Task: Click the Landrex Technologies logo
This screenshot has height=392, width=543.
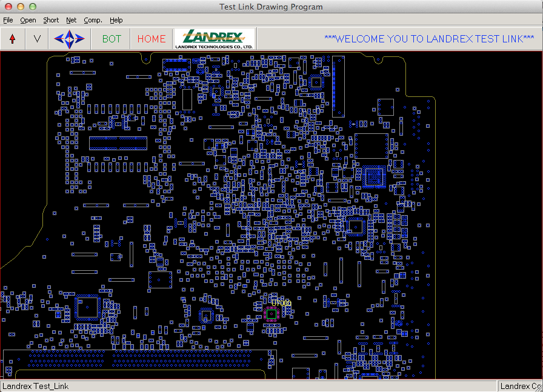Action: tap(215, 39)
